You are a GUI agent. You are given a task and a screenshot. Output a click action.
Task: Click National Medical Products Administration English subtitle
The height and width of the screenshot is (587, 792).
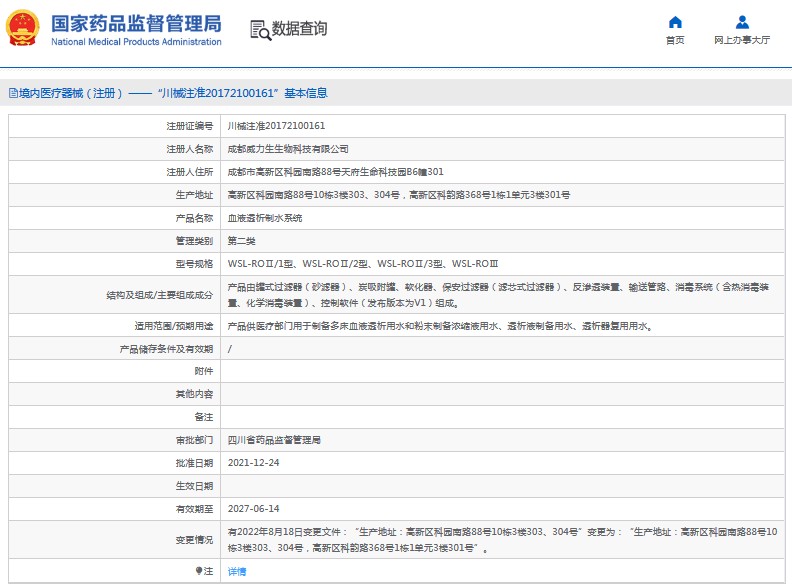[135, 42]
